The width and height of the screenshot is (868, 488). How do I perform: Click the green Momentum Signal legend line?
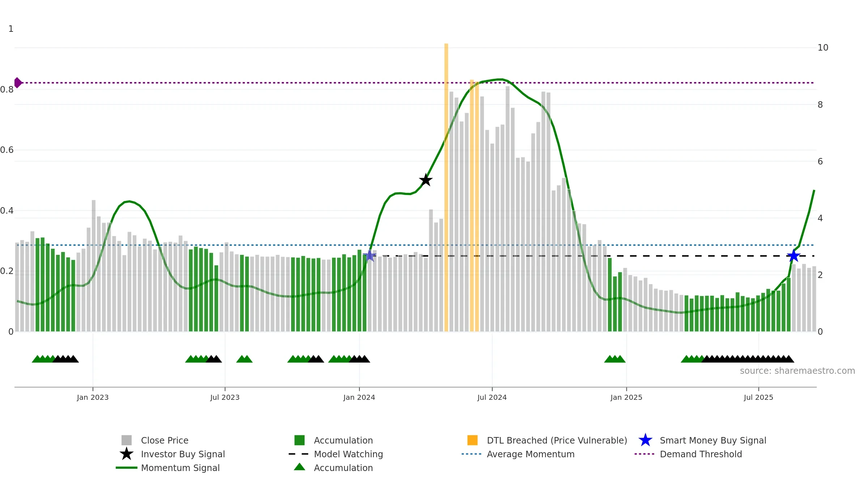[x=127, y=468]
